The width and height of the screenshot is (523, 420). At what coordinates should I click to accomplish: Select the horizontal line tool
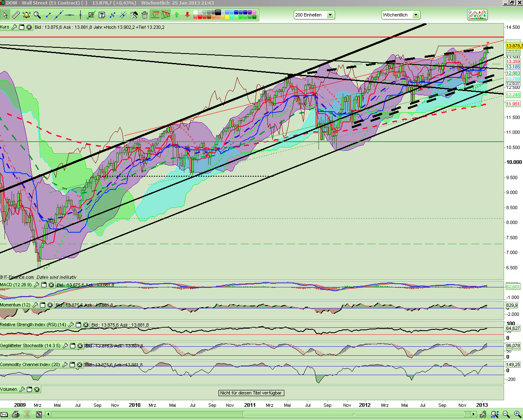70,15
